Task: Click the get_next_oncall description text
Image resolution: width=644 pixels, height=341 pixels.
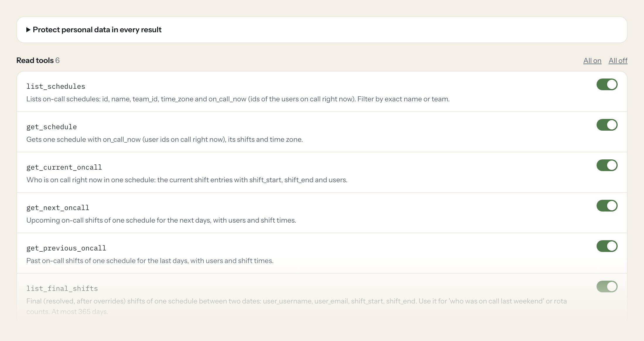Action: (x=161, y=220)
